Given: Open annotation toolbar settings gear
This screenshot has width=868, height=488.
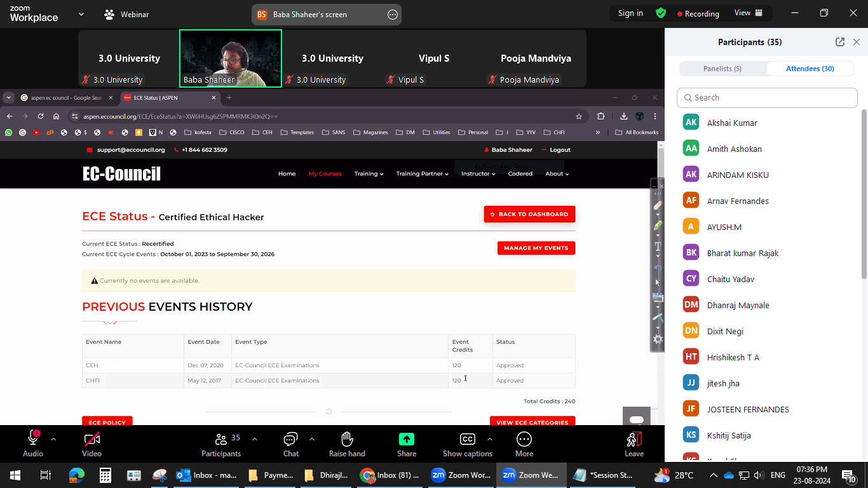Looking at the screenshot, I should [x=658, y=339].
